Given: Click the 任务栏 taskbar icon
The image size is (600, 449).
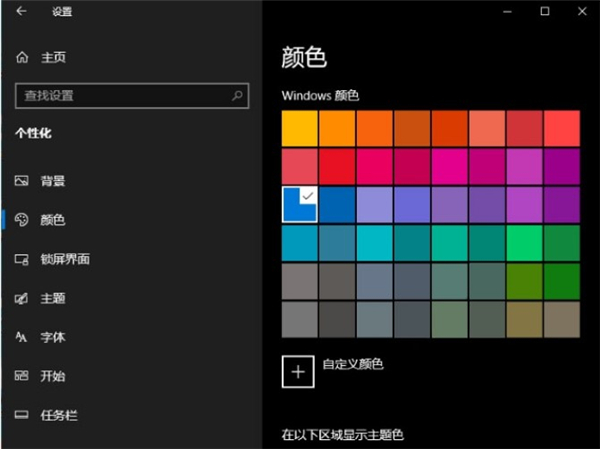Looking at the screenshot, I should 21,415.
